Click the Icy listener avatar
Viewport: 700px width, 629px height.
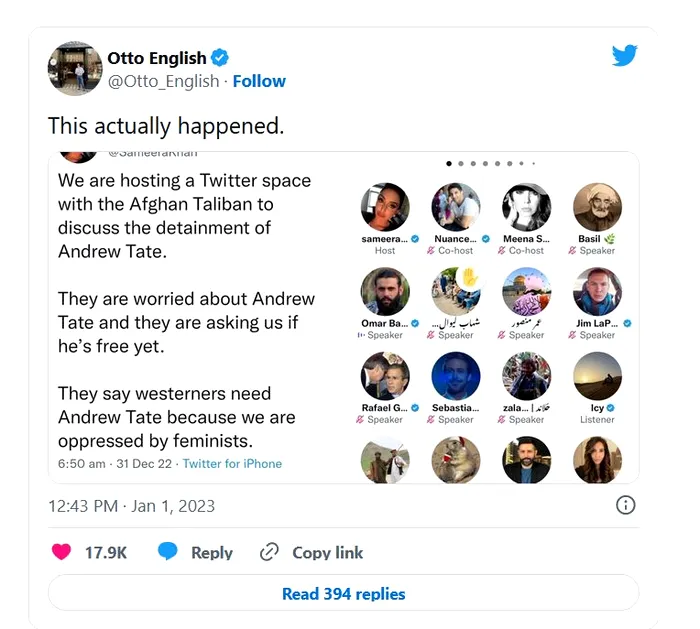(x=598, y=377)
